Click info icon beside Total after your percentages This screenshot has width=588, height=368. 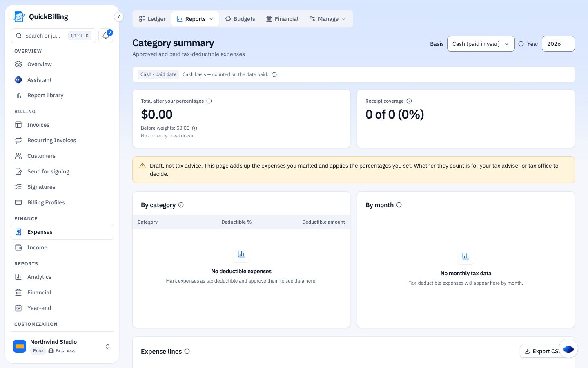point(209,101)
